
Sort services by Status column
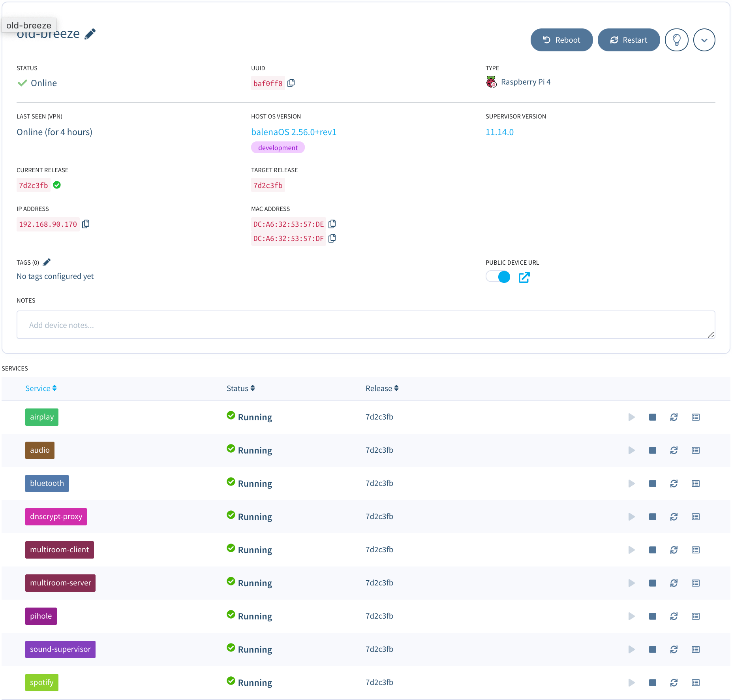(240, 388)
